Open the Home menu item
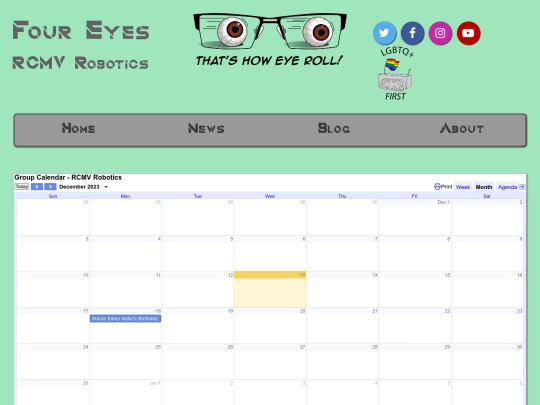 pos(78,128)
